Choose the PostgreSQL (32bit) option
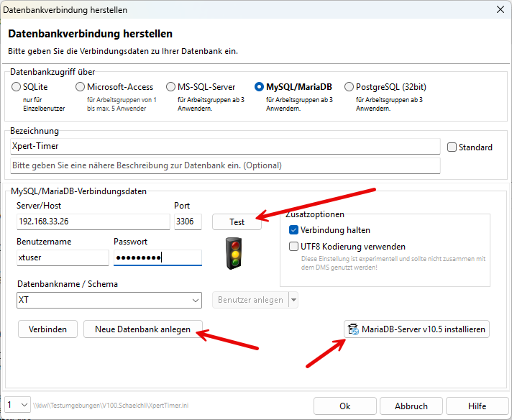This screenshot has height=420, width=512. 349,87
